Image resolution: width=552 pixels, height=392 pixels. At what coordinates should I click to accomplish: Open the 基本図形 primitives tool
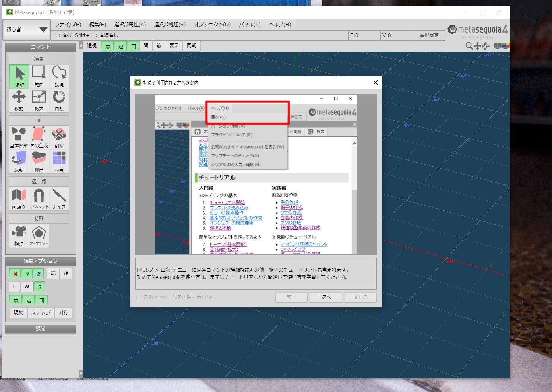pyautogui.click(x=19, y=138)
